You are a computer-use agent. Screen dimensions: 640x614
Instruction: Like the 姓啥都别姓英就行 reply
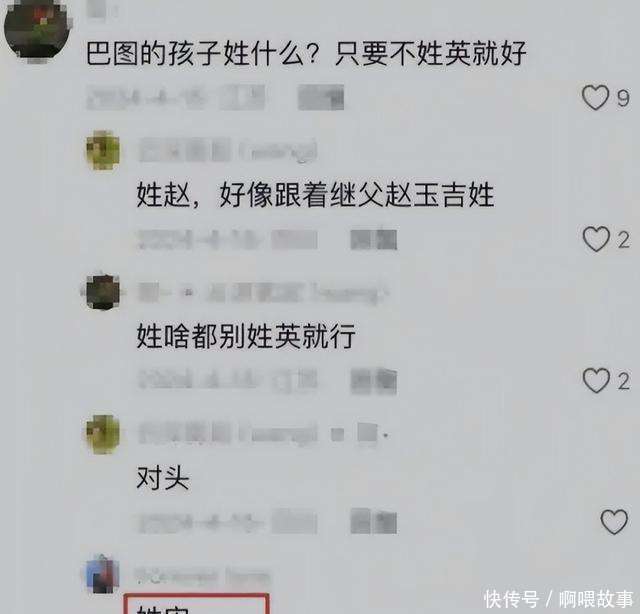coord(596,380)
